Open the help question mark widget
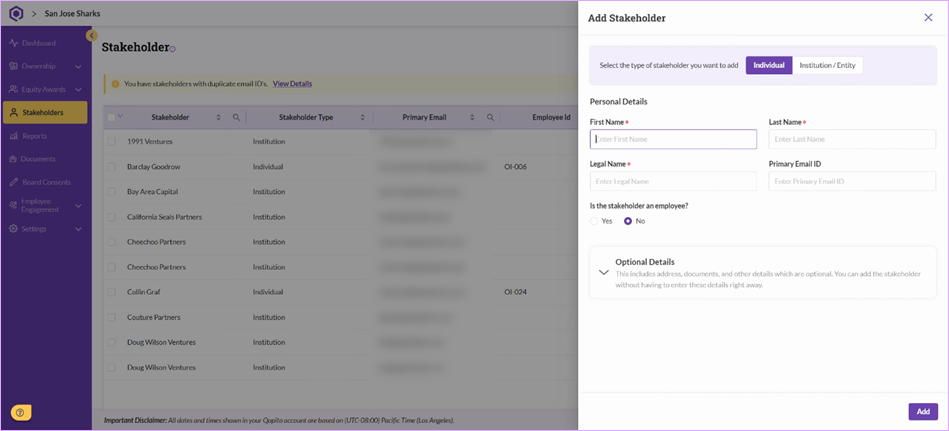This screenshot has width=949, height=431. pyautogui.click(x=21, y=413)
